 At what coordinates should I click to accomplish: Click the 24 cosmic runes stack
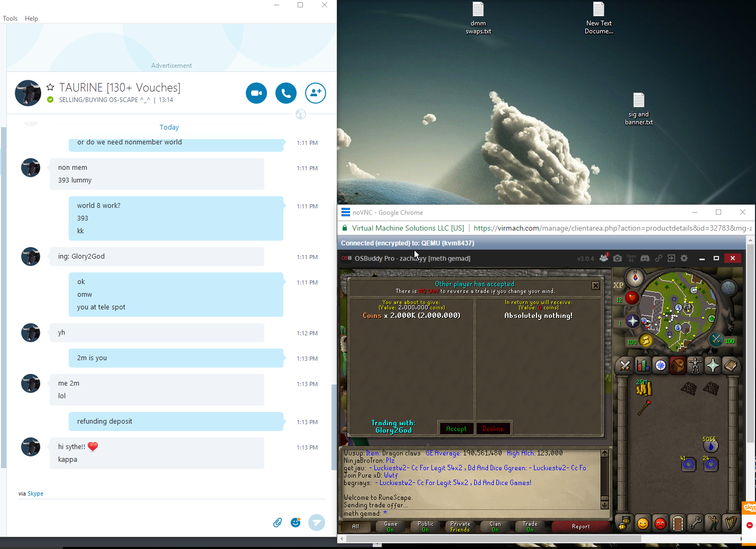(711, 464)
